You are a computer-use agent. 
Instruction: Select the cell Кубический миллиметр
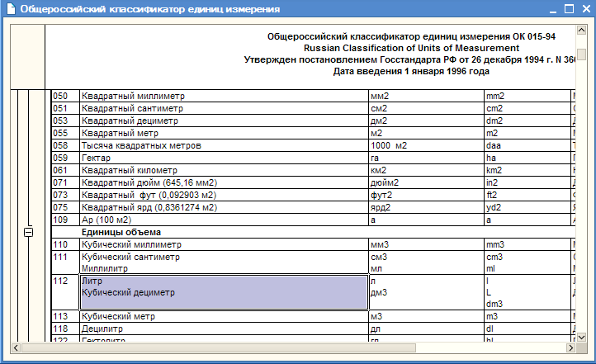coord(224,244)
